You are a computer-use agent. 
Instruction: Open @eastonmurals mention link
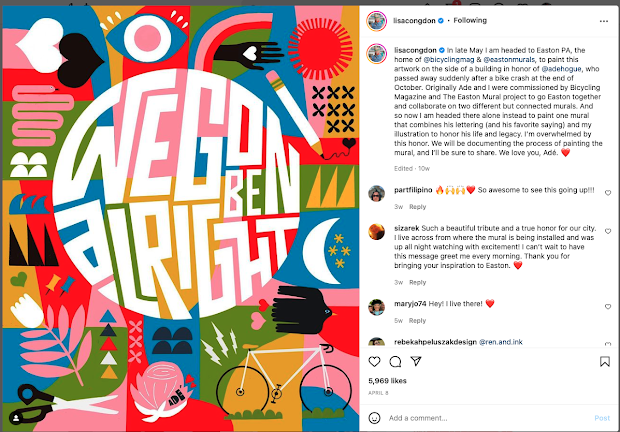click(x=509, y=60)
